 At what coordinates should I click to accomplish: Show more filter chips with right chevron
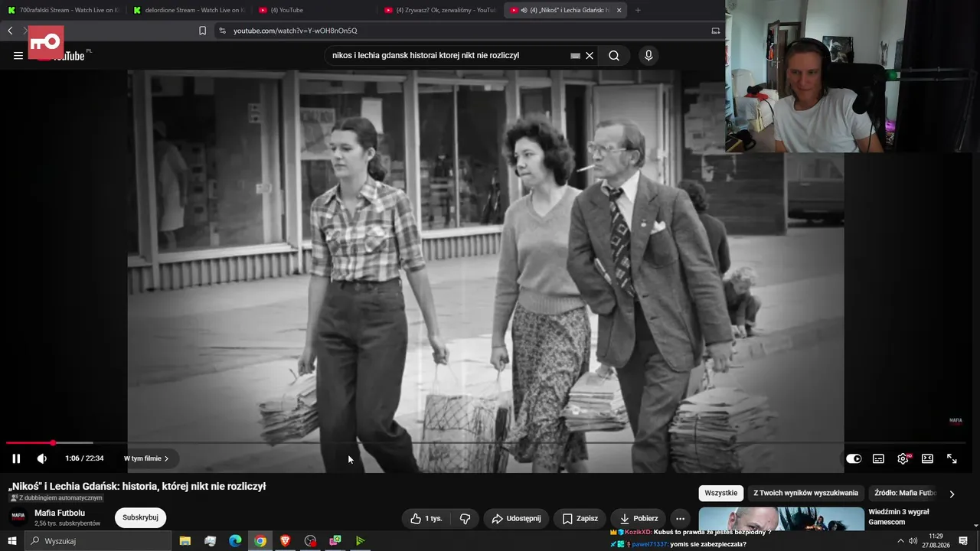pyautogui.click(x=952, y=494)
